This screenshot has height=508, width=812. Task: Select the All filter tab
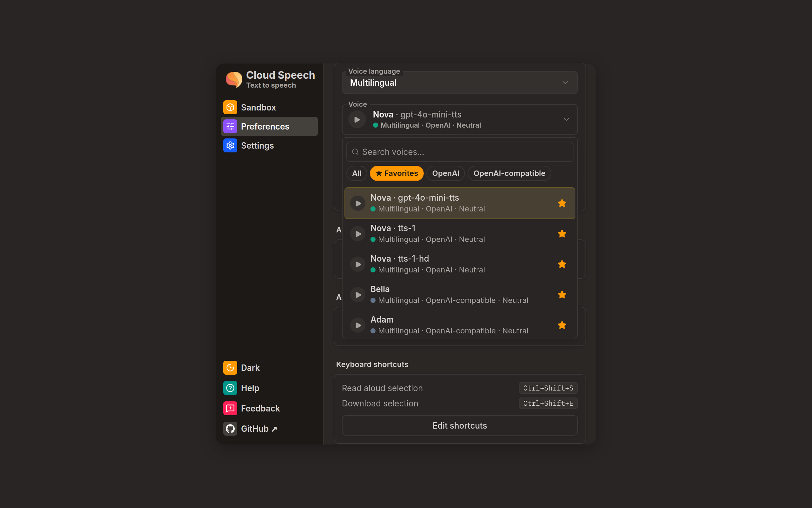pos(357,173)
